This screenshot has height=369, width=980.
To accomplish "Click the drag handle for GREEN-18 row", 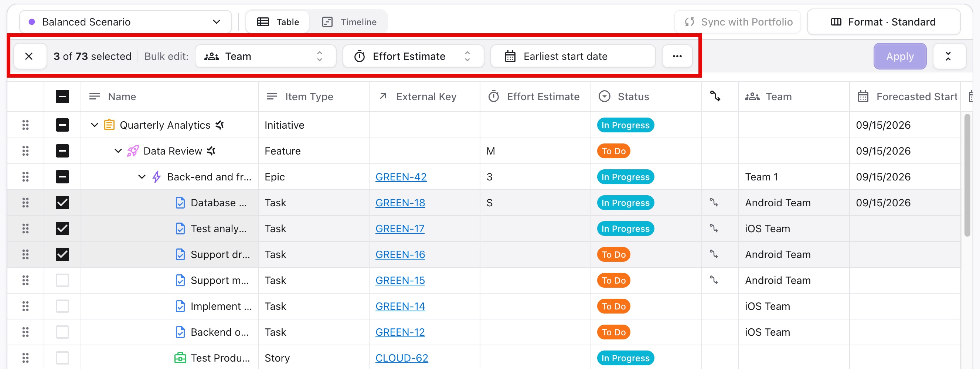I will coord(25,203).
